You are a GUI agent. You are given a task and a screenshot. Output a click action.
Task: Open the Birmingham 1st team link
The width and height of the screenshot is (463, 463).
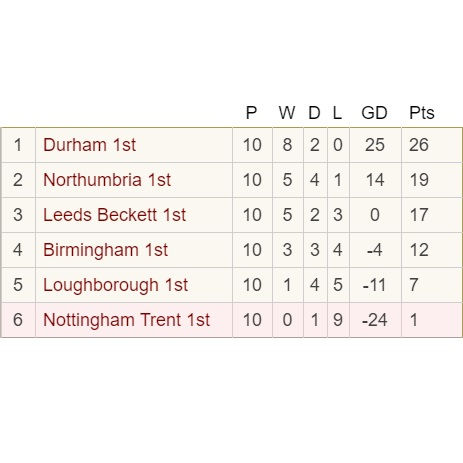pos(105,250)
